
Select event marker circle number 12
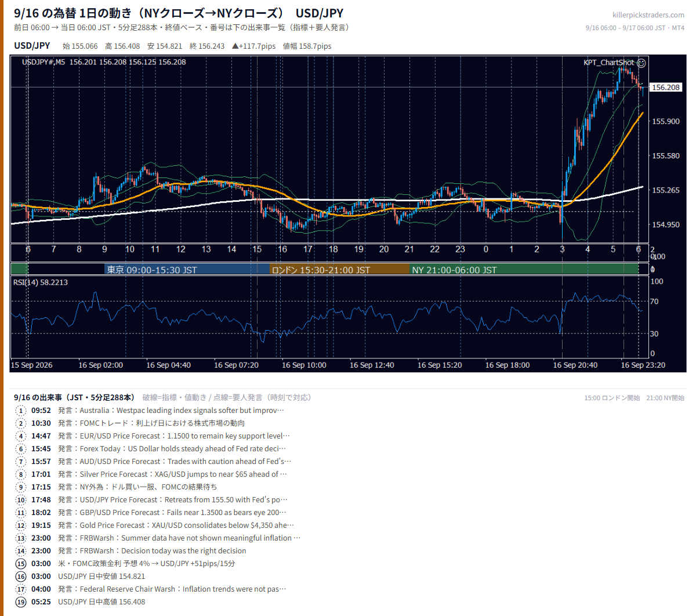[x=21, y=526]
